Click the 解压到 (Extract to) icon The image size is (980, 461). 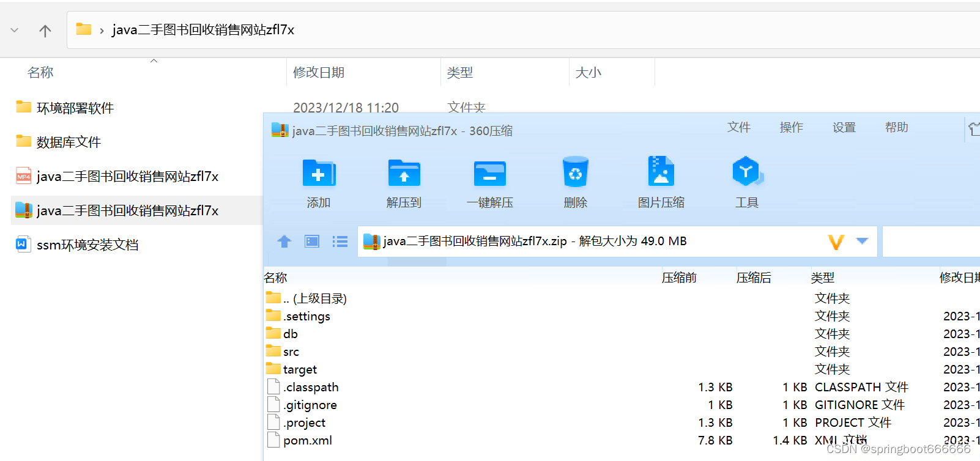[x=404, y=172]
